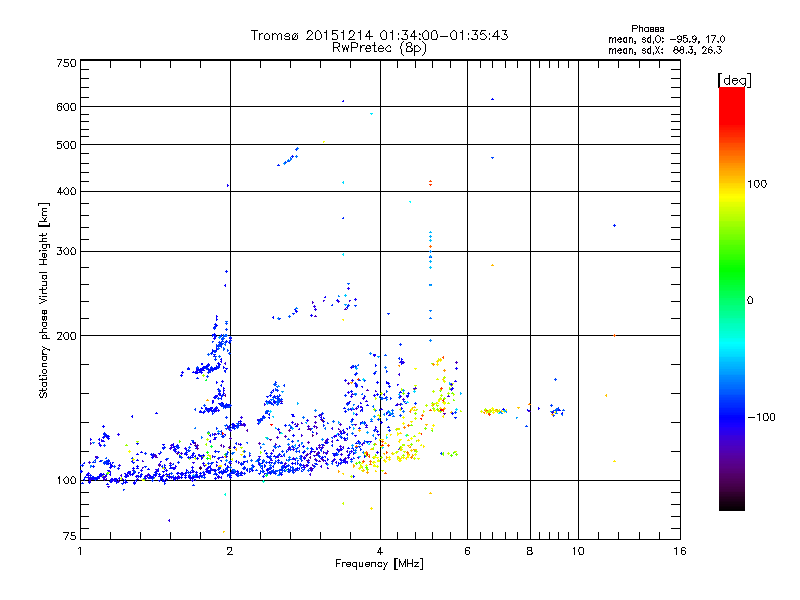Click the x-axis tick label '16'

(680, 551)
